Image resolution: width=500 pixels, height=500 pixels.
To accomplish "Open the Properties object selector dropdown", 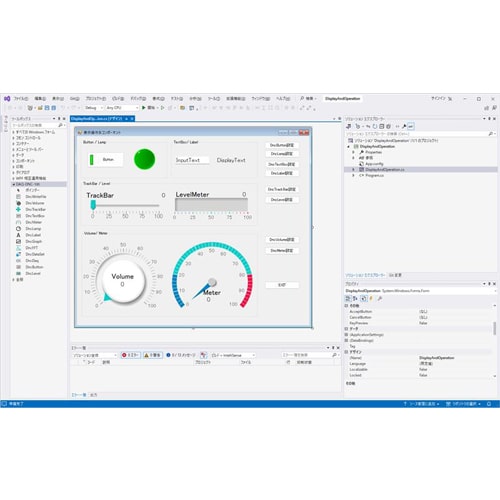I will 495,291.
